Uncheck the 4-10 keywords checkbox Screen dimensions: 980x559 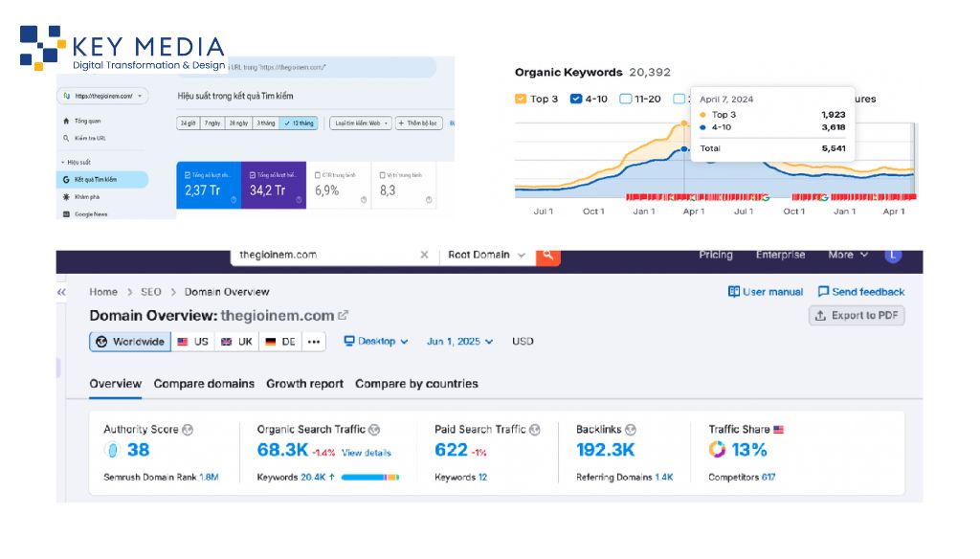click(576, 99)
